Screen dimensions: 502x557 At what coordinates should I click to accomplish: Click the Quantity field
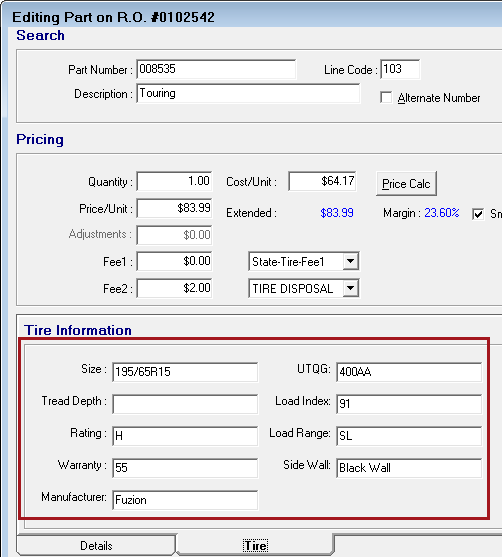click(x=174, y=181)
